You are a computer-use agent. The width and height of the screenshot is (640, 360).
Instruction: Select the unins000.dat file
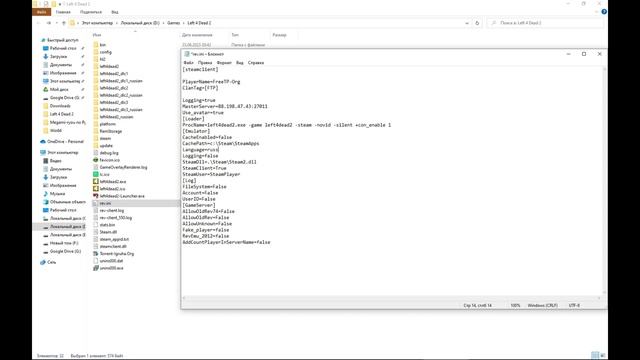[x=111, y=261]
